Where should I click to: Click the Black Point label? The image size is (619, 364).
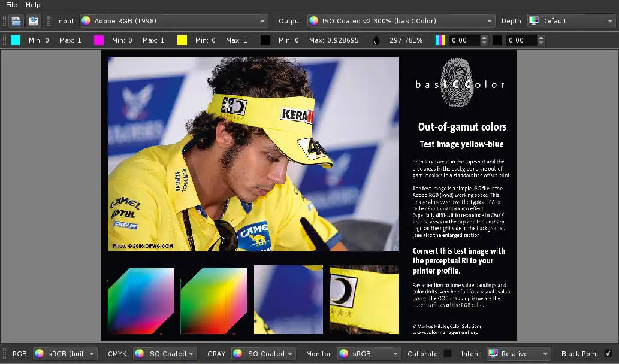tap(580, 354)
